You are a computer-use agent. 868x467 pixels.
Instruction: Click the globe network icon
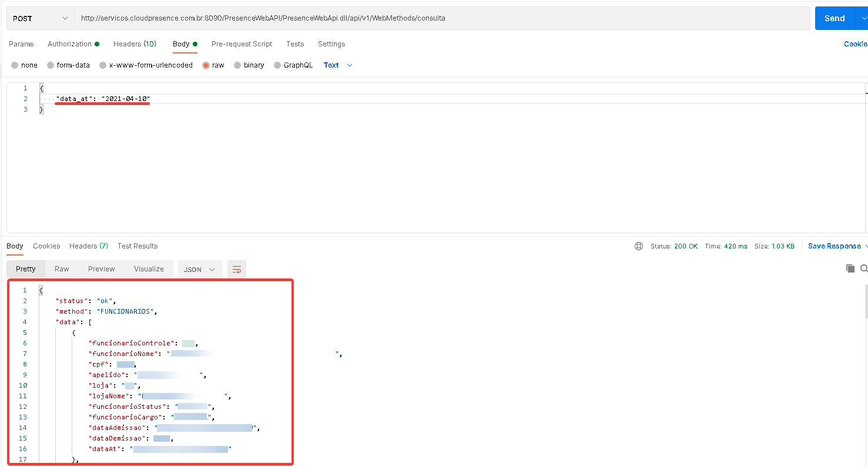pyautogui.click(x=639, y=246)
